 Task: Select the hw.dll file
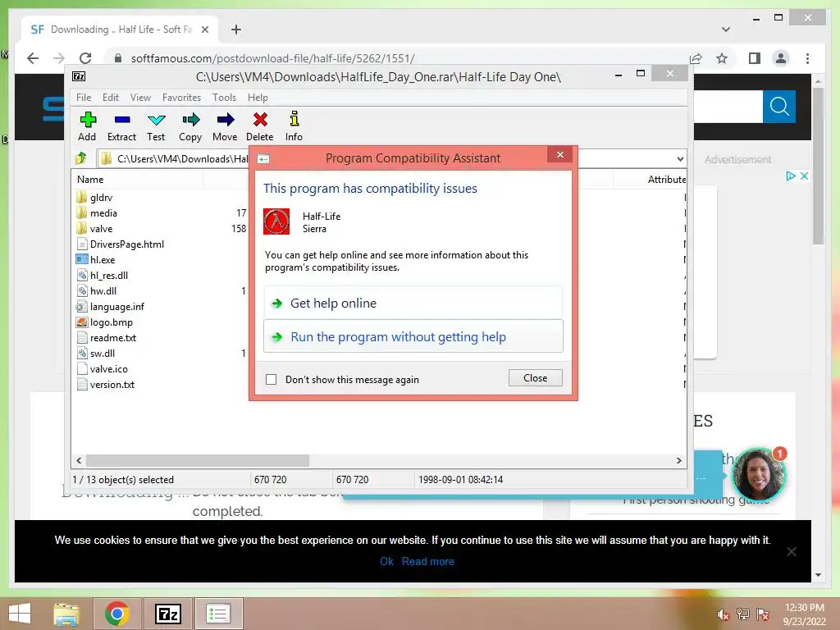click(x=103, y=291)
